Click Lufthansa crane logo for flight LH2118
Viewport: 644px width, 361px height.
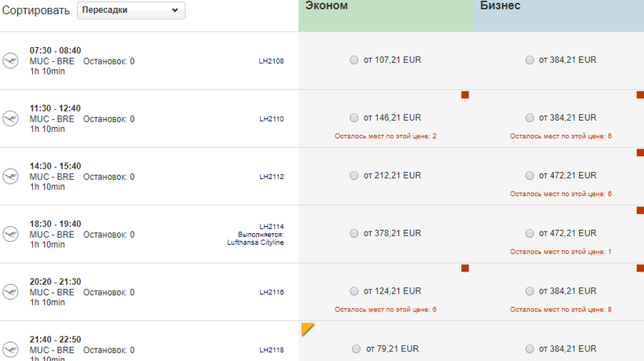(x=10, y=348)
